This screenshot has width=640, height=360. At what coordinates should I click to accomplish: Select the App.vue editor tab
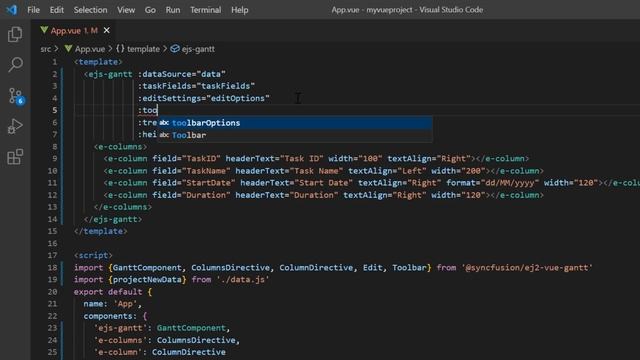[x=74, y=31]
